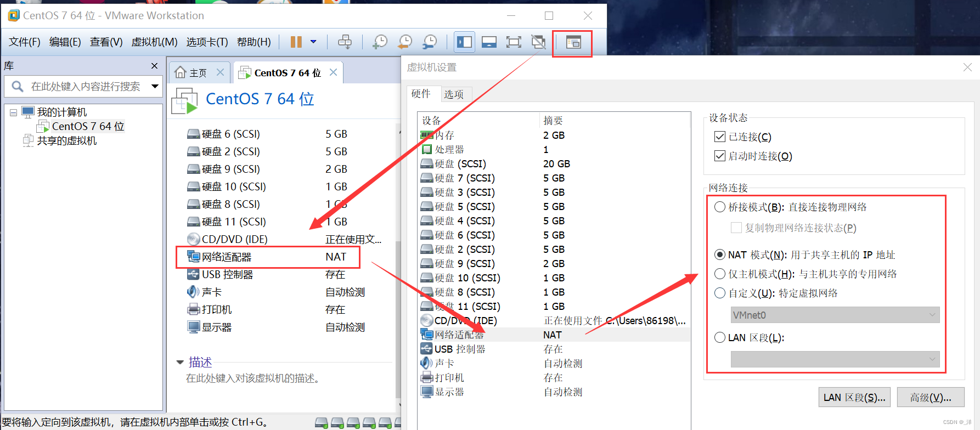Select 自定义(U) 特定虚拟网络 radio button
This screenshot has height=430, width=980.
tap(720, 293)
